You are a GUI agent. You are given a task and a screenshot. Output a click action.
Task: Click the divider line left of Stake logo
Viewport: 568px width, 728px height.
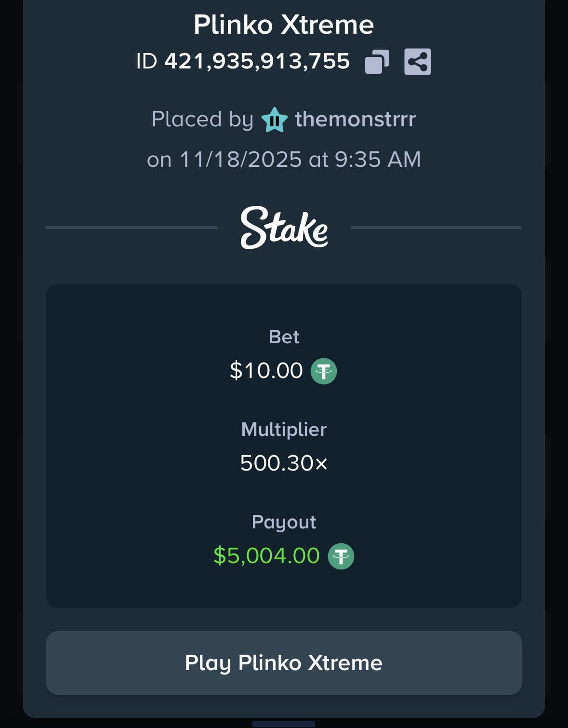(x=132, y=228)
